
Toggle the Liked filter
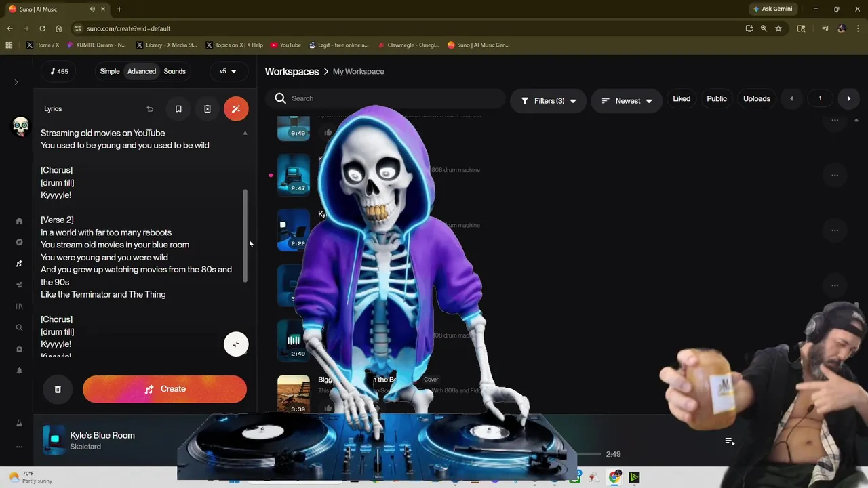pyautogui.click(x=682, y=99)
